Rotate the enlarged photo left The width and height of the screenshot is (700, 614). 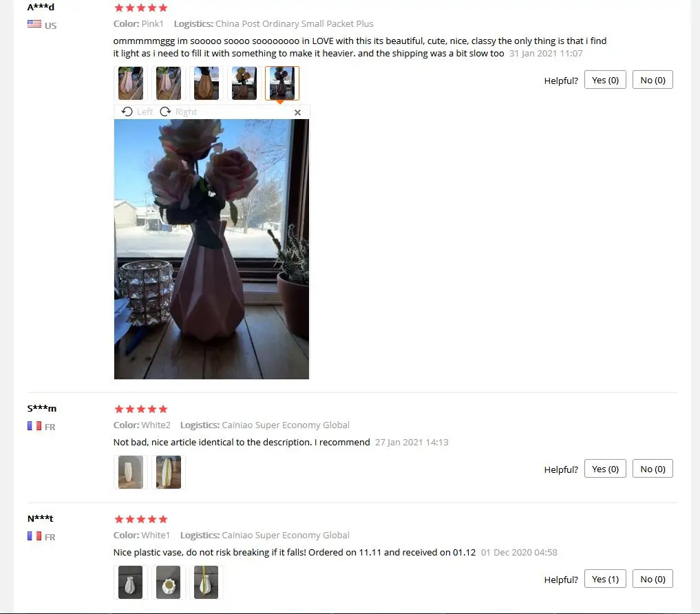[137, 112]
